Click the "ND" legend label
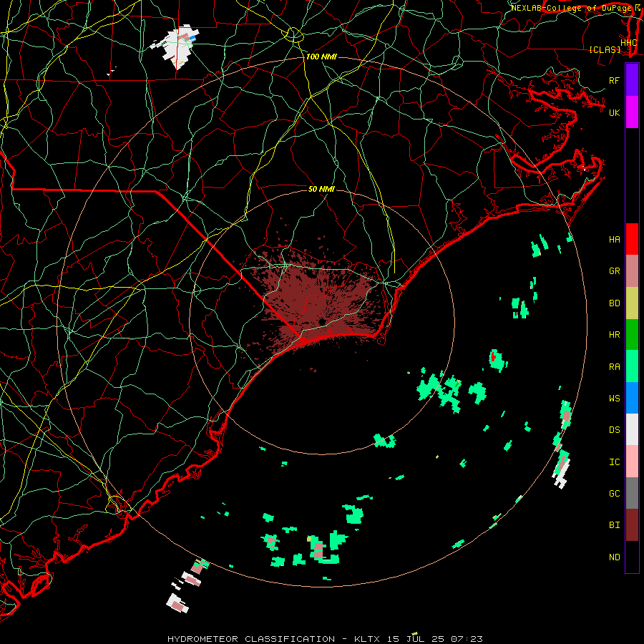 pyautogui.click(x=614, y=557)
